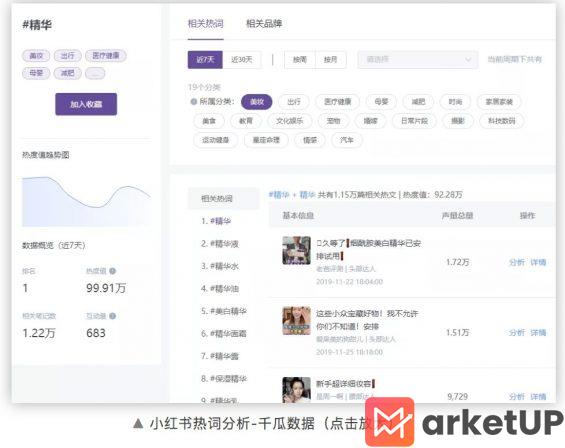Click the 加入收藏 button

(86, 104)
